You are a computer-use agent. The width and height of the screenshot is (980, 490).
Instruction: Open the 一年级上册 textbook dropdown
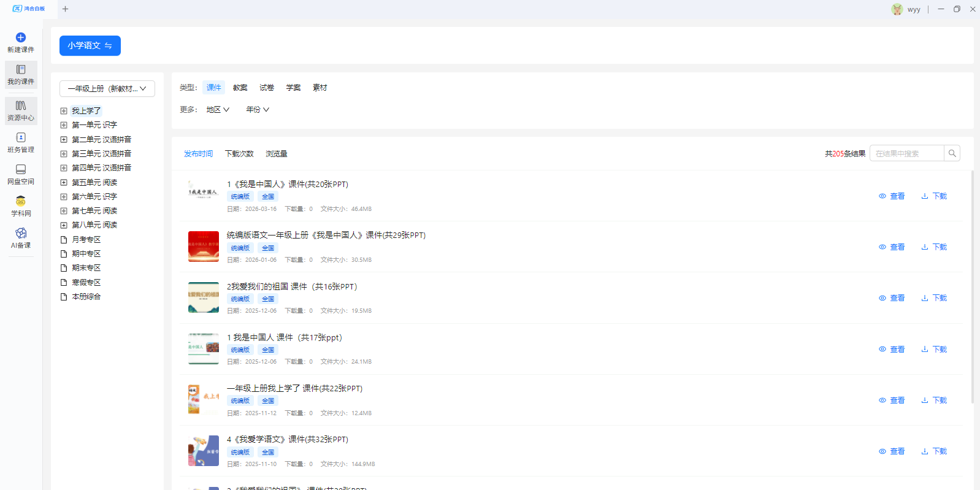tap(107, 89)
